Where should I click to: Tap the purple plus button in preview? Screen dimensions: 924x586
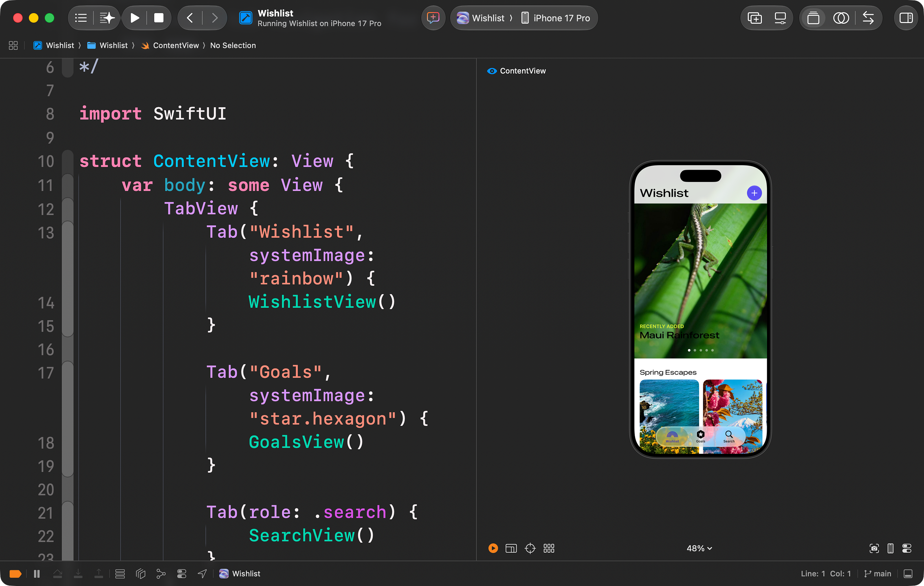coord(754,193)
